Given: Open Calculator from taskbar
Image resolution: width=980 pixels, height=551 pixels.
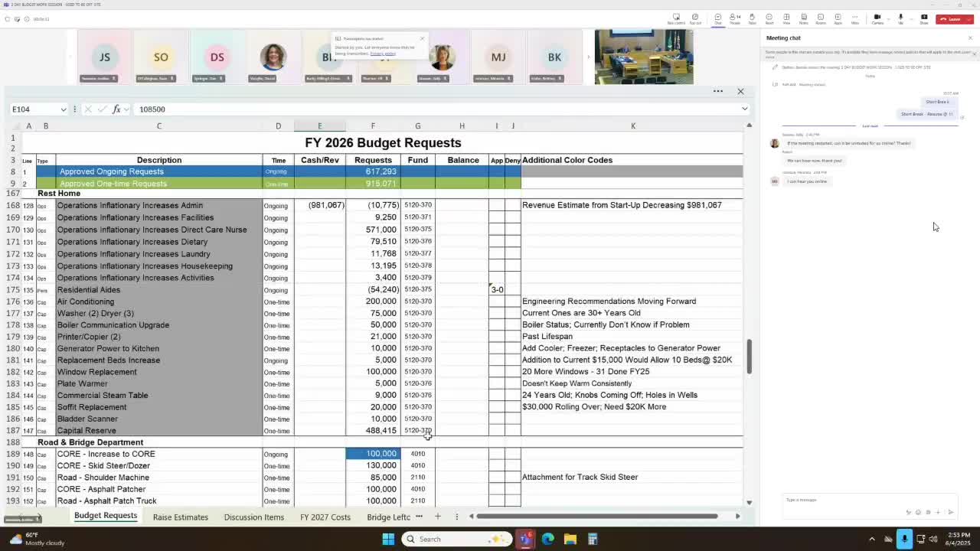Looking at the screenshot, I should pyautogui.click(x=592, y=539).
